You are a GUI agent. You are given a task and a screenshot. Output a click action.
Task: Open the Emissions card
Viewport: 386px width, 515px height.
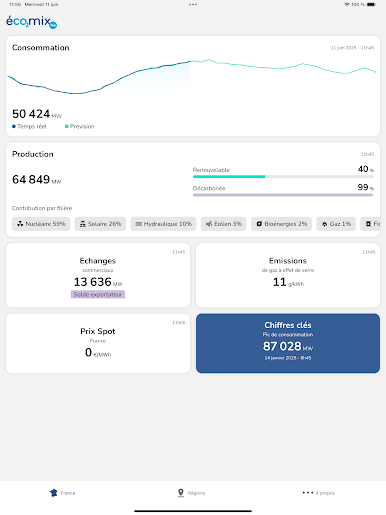coord(288,275)
